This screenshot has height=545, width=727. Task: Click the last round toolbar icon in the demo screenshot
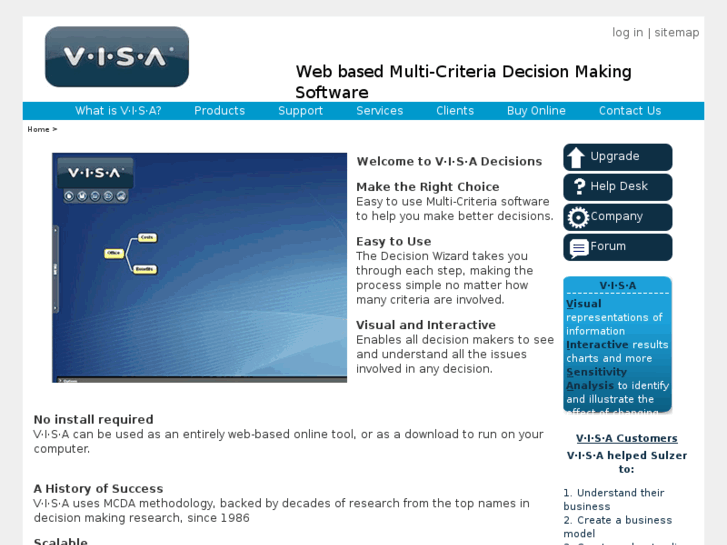click(121, 196)
